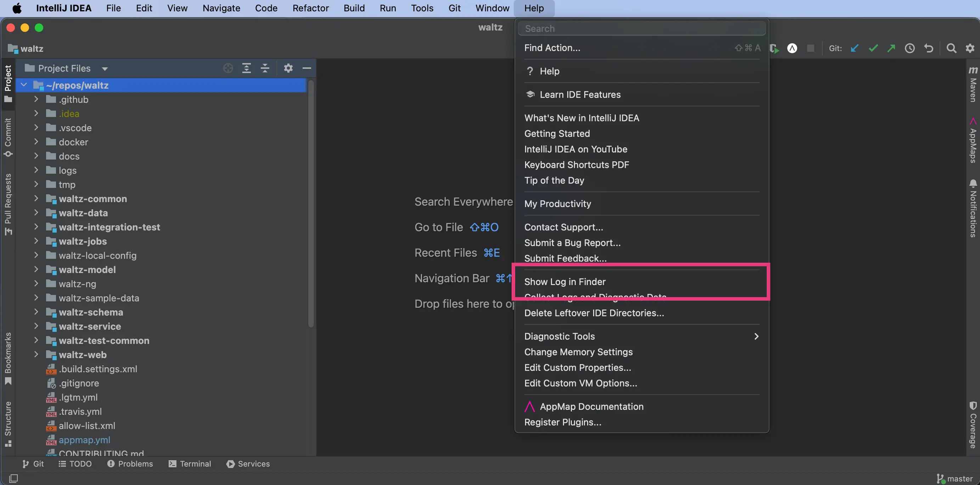Toggle the Project tool window stripe button

[8, 84]
